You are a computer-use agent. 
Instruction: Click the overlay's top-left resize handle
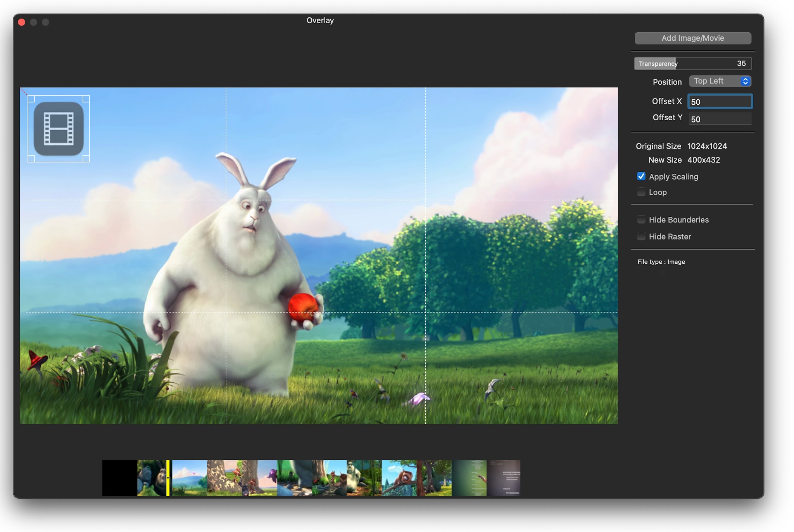[x=31, y=99]
